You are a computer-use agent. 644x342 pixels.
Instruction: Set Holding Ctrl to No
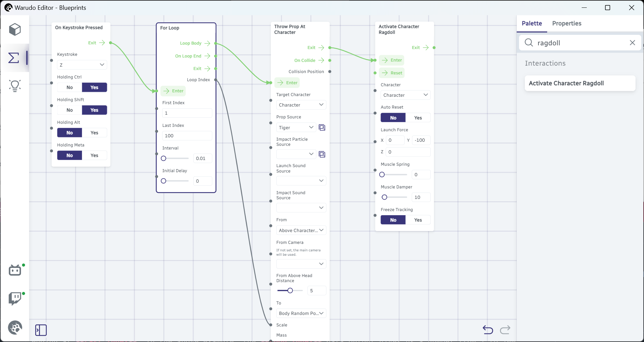pyautogui.click(x=70, y=87)
